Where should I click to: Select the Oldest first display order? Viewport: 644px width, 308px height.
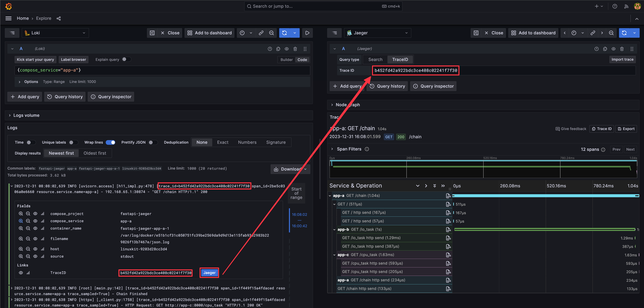pyautogui.click(x=94, y=153)
